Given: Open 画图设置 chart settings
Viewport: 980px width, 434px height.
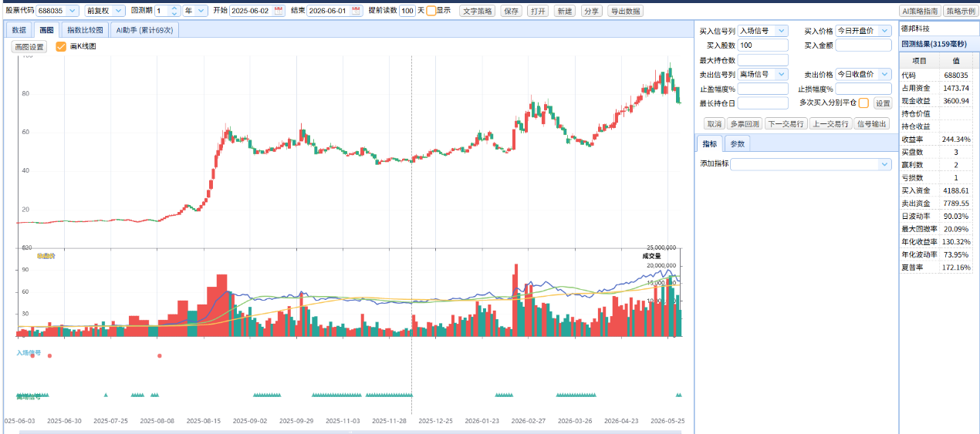Looking at the screenshot, I should tap(29, 46).
